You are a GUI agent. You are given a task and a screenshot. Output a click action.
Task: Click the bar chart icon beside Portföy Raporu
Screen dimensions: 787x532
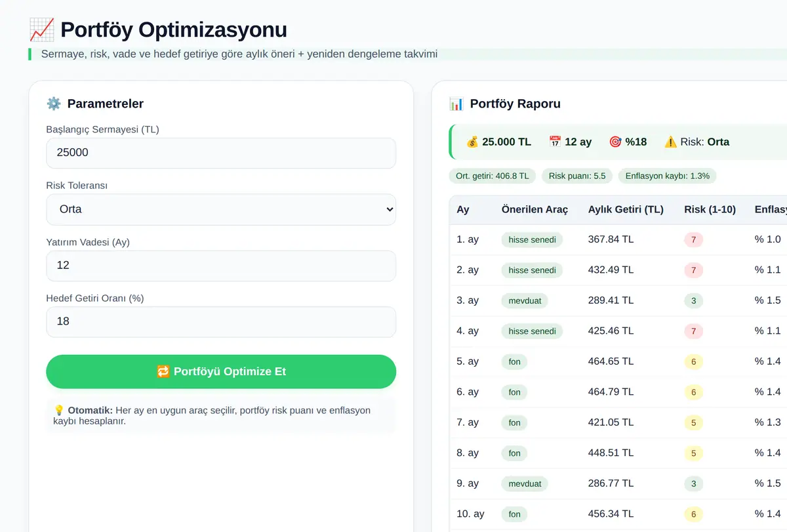point(456,104)
